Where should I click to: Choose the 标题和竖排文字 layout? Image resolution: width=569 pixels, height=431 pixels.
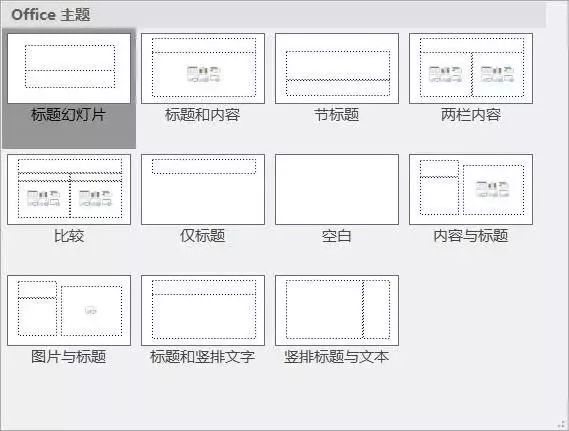pos(203,310)
